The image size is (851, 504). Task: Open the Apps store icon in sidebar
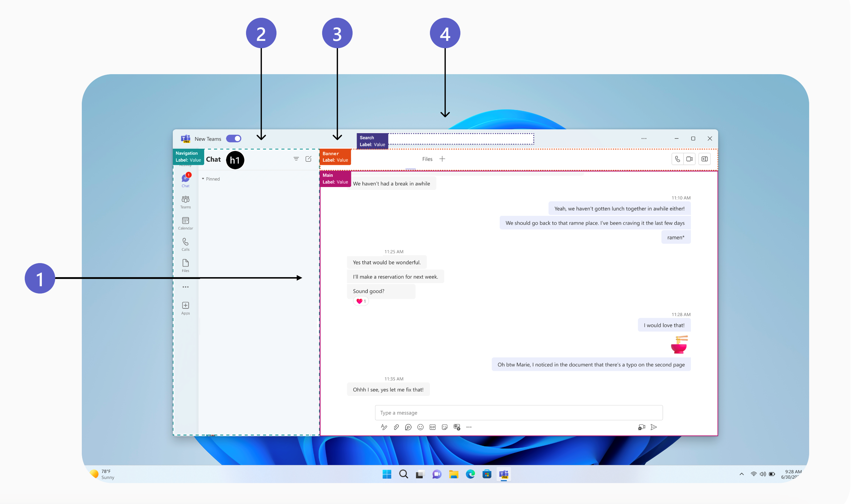coord(186,308)
